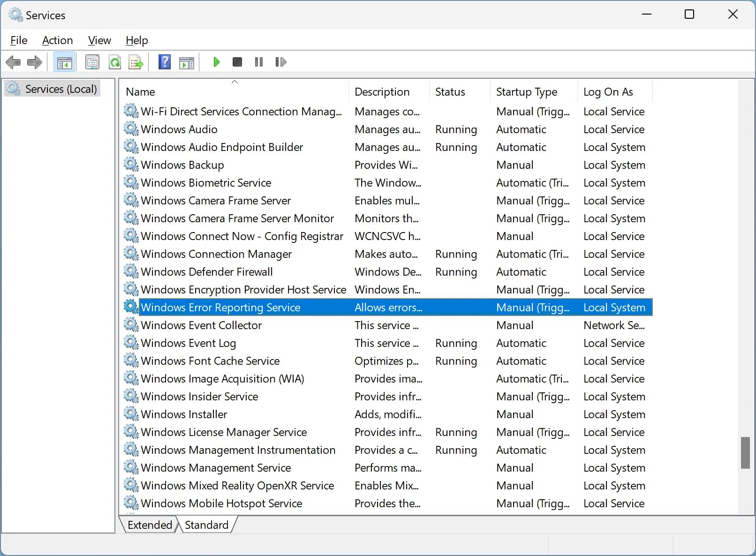This screenshot has height=556, width=756.
Task: Select the gear icon for Windows Installer
Action: [x=131, y=414]
